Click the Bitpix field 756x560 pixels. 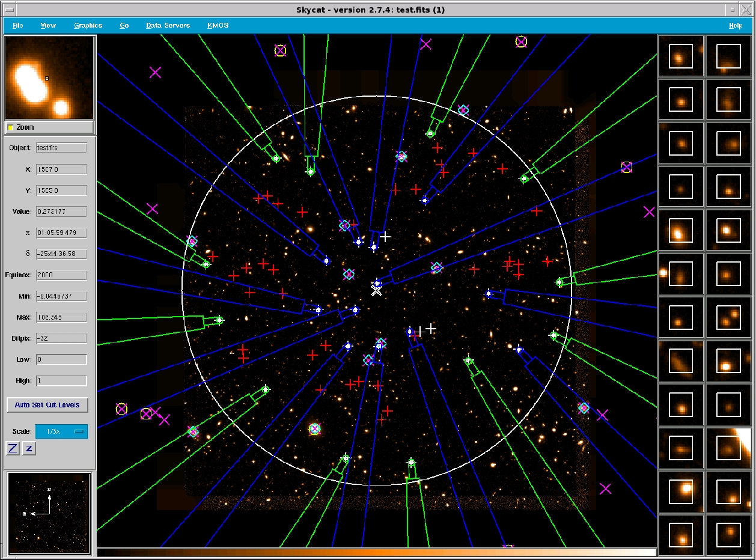[x=61, y=338]
